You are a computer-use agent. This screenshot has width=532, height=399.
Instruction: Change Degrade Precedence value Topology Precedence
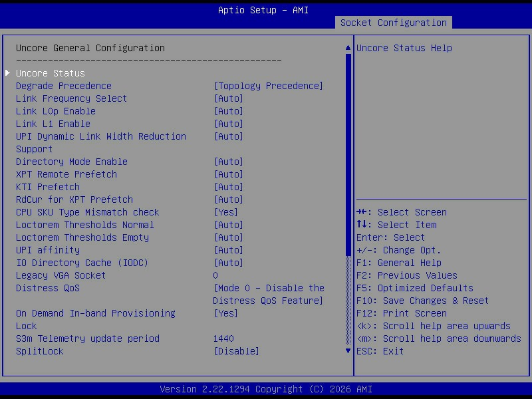pos(269,86)
